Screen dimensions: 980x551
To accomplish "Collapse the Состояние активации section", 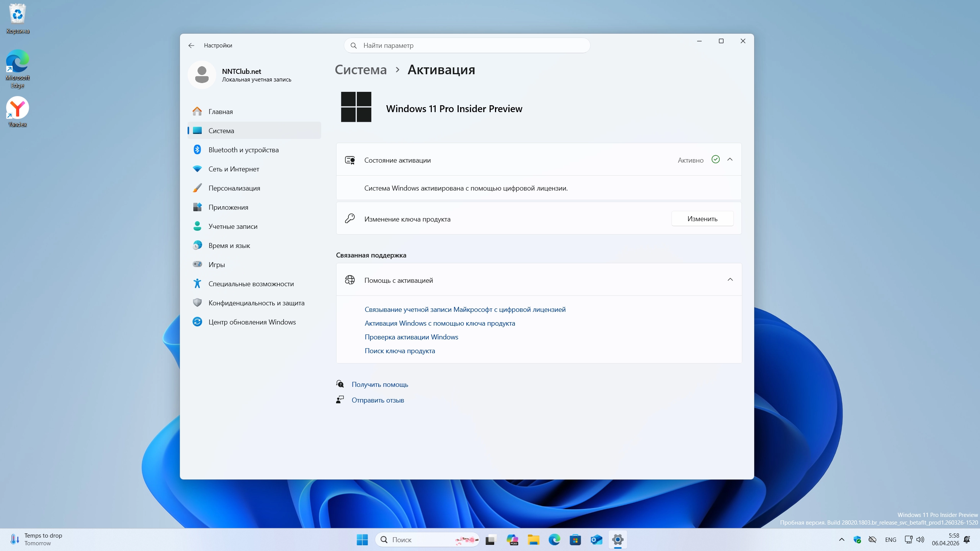I will tap(730, 160).
